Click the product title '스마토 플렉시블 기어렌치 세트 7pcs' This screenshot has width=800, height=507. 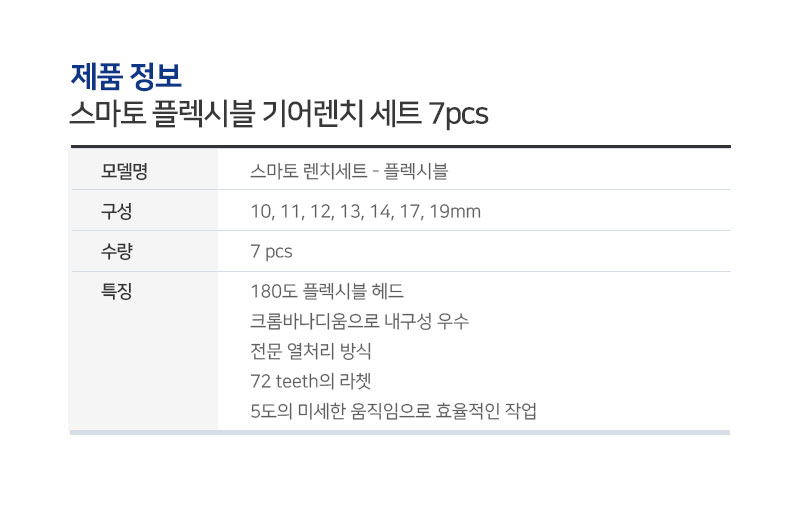pyautogui.click(x=279, y=114)
